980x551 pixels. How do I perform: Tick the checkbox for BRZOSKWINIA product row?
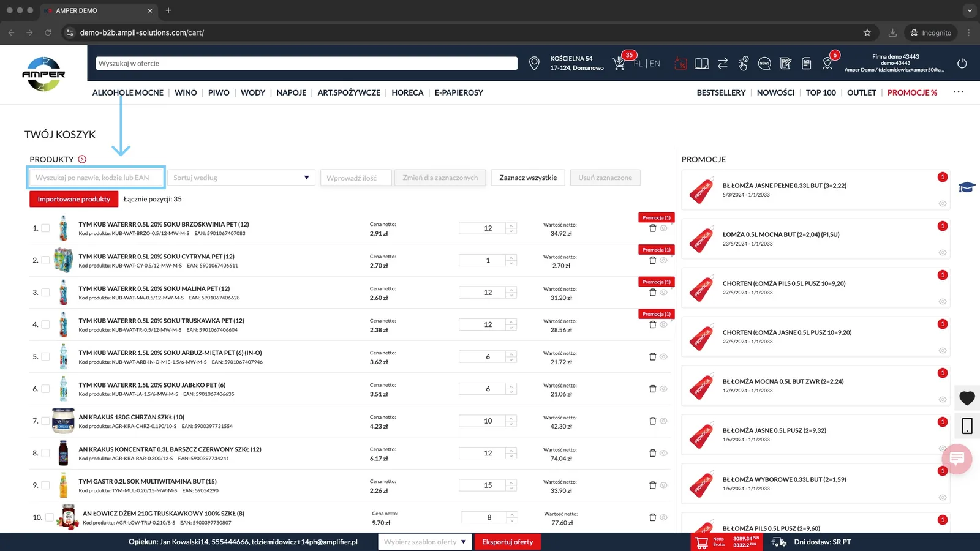[45, 228]
